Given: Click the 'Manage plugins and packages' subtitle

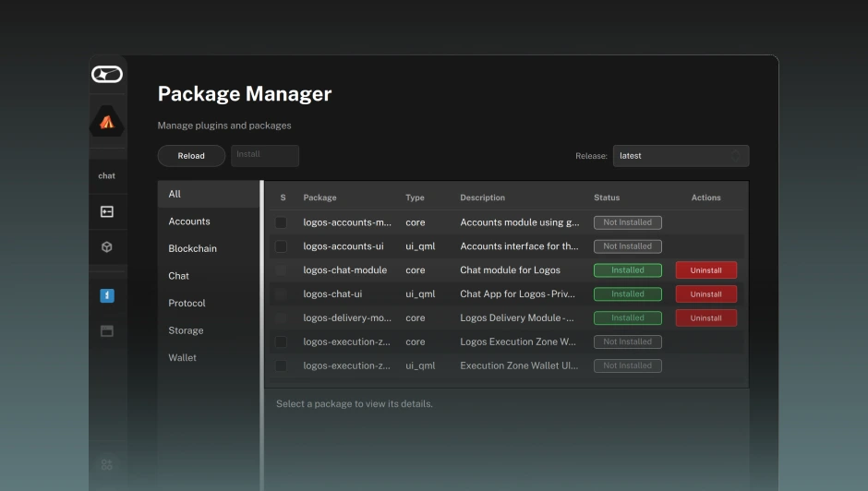Looking at the screenshot, I should (x=224, y=126).
